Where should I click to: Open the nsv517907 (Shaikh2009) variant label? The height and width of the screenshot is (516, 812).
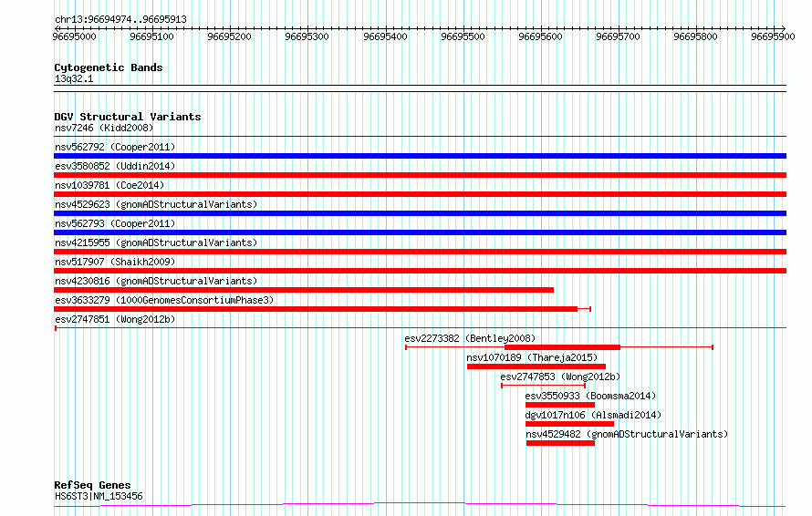point(115,262)
